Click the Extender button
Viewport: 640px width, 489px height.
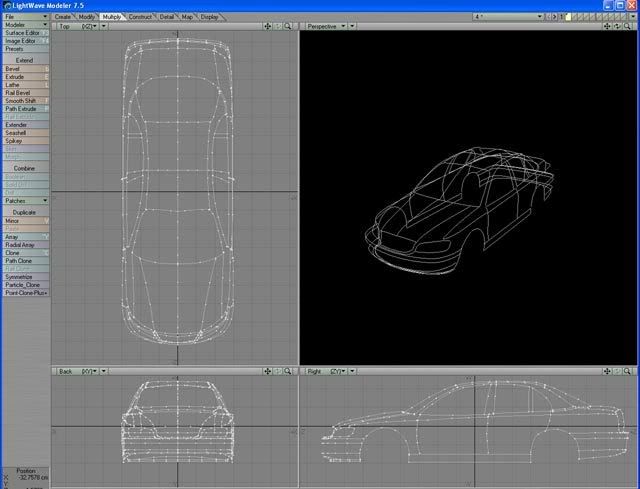point(26,124)
